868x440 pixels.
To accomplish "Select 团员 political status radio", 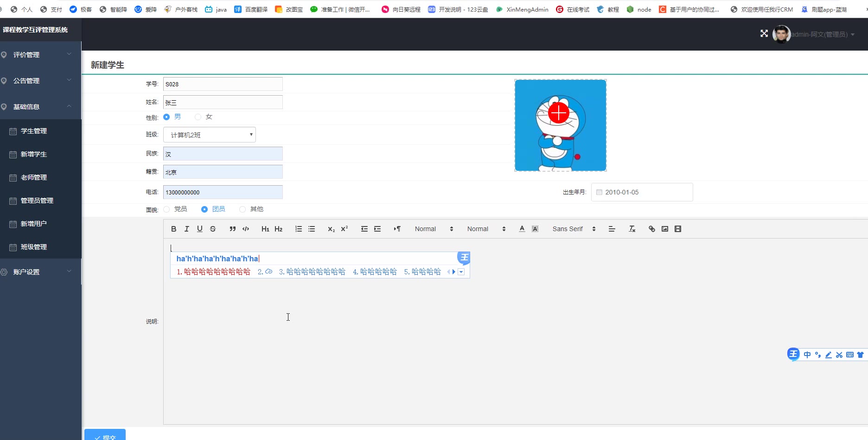I will (x=204, y=209).
